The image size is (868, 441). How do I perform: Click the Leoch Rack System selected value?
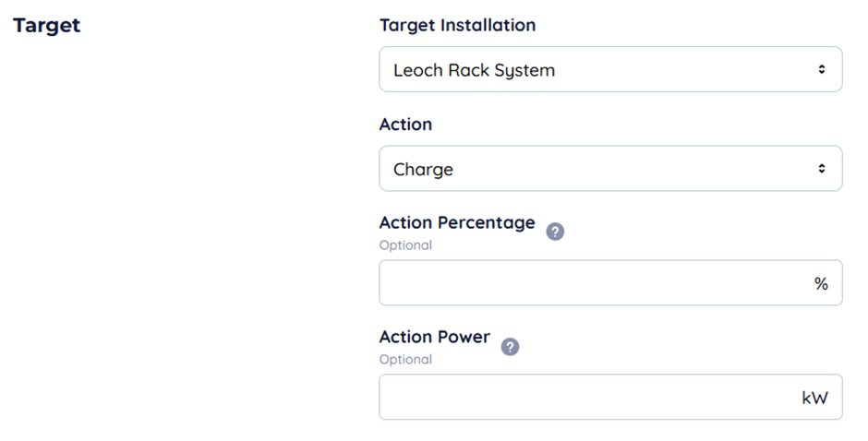(474, 70)
